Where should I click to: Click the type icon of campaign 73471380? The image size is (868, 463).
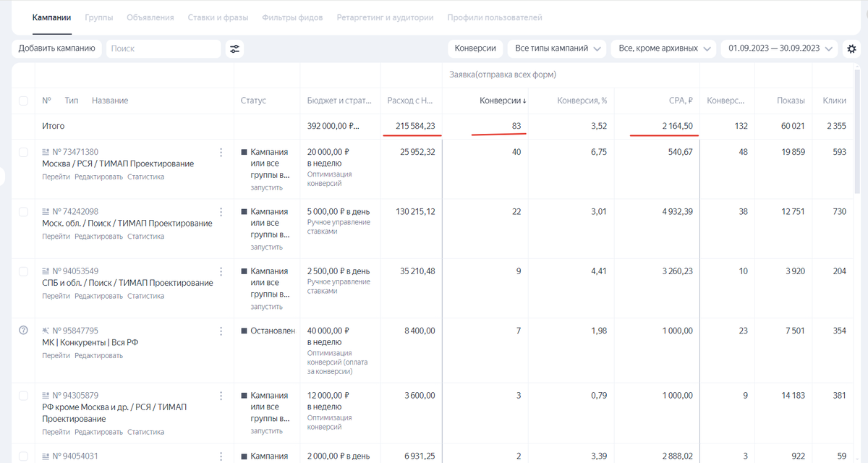coord(46,152)
